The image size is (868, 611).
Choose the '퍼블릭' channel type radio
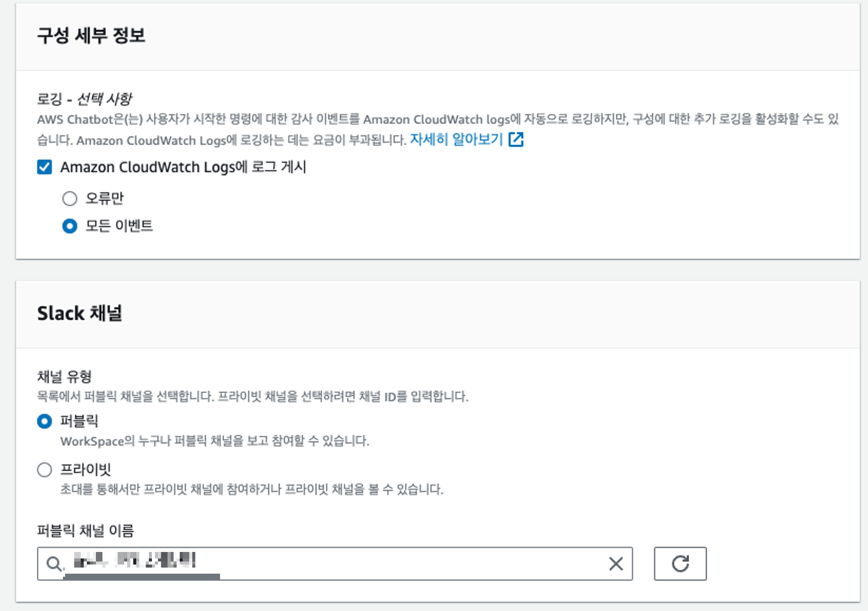(x=45, y=421)
